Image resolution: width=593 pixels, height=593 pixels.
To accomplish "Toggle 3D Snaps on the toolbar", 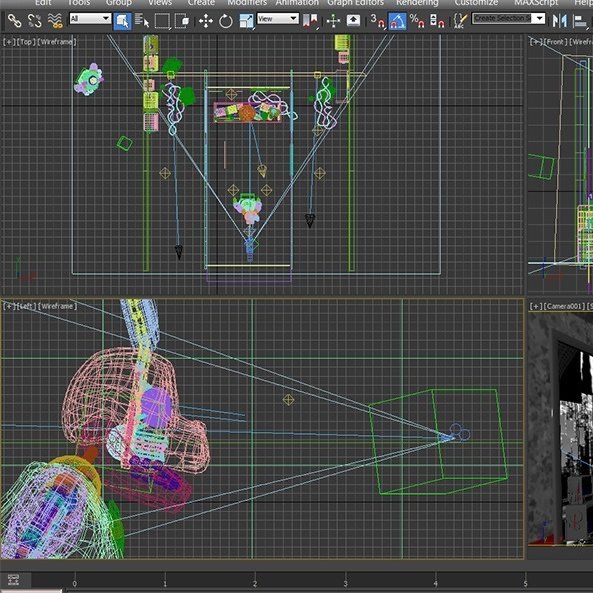I will 377,21.
